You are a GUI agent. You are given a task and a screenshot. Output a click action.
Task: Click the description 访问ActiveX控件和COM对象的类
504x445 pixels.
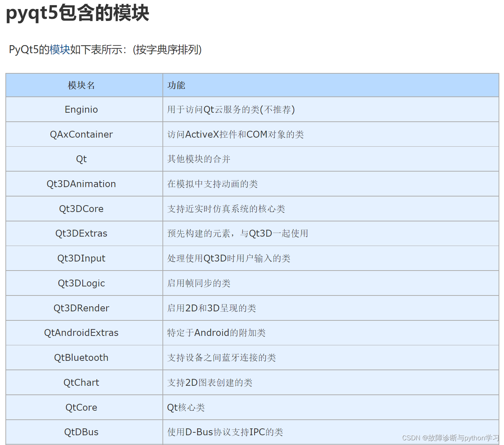pos(235,134)
